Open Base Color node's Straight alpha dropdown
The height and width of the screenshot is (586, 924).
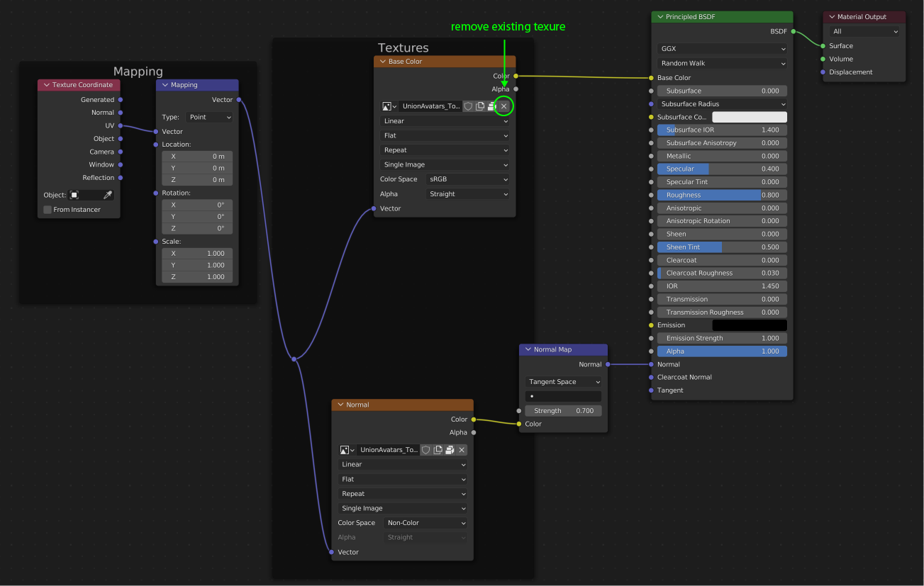(468, 194)
